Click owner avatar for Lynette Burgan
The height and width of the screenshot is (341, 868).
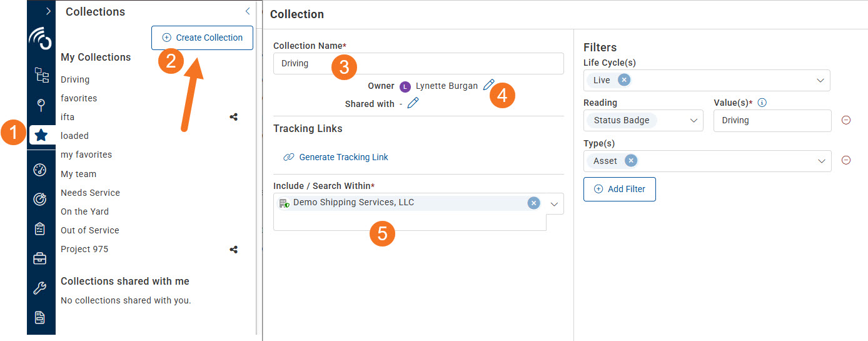click(x=405, y=86)
